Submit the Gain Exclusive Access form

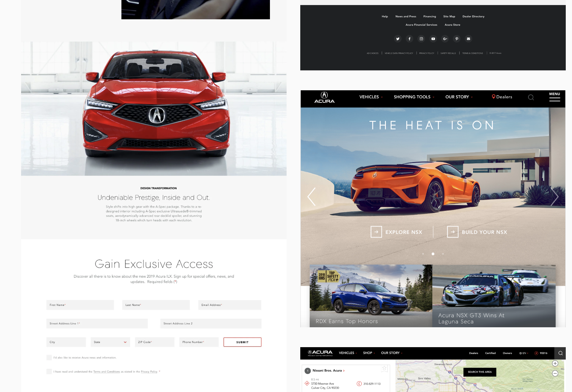click(x=242, y=342)
